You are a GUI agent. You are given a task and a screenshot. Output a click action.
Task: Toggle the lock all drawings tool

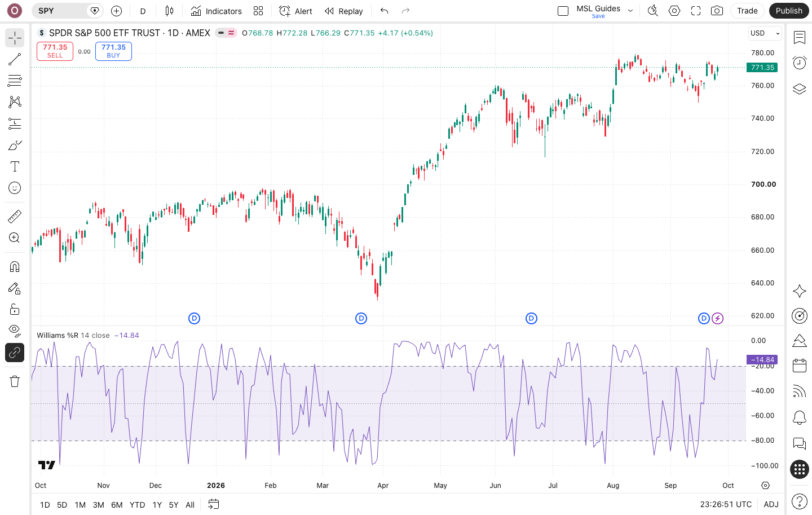15,309
